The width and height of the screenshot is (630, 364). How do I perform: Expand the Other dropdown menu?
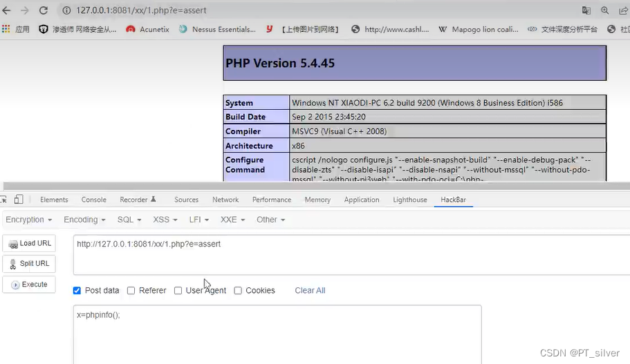(x=270, y=220)
